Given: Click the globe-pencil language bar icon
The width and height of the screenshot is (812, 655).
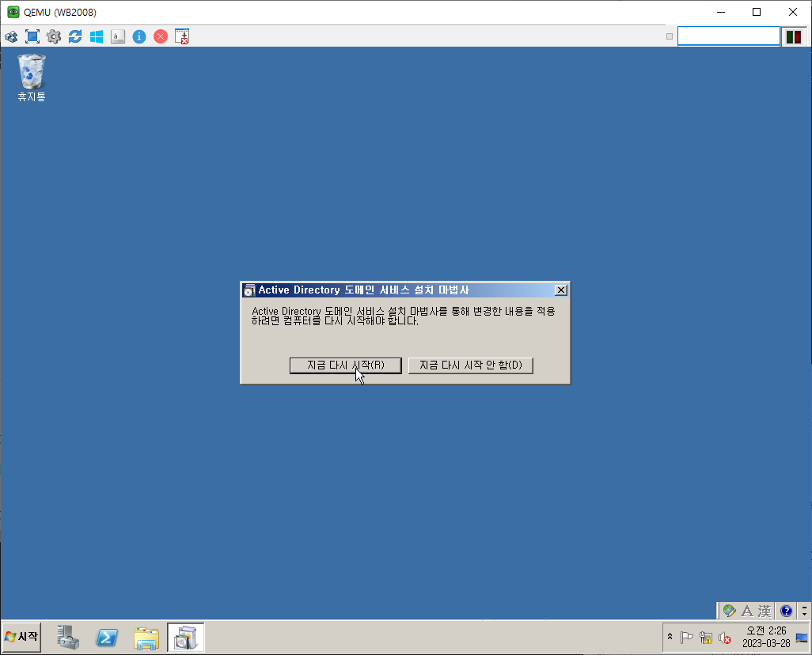Looking at the screenshot, I should (x=729, y=611).
